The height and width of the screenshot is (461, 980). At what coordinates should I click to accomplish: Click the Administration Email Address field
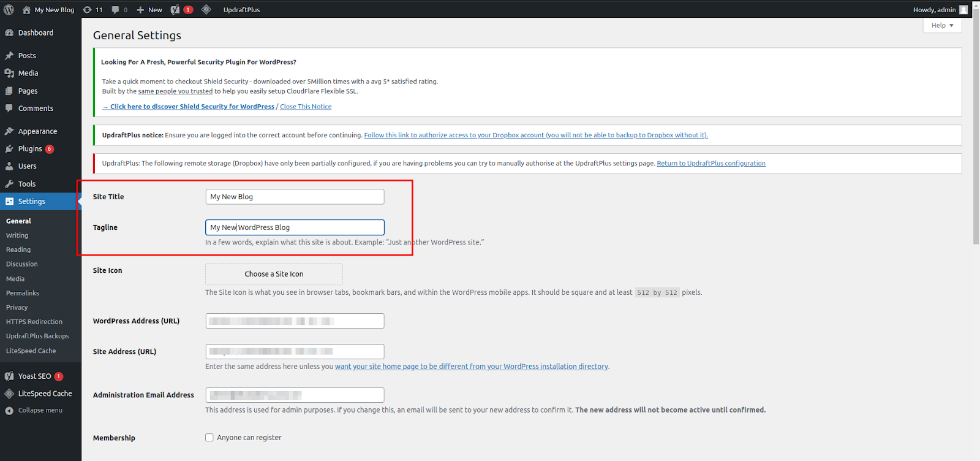295,395
